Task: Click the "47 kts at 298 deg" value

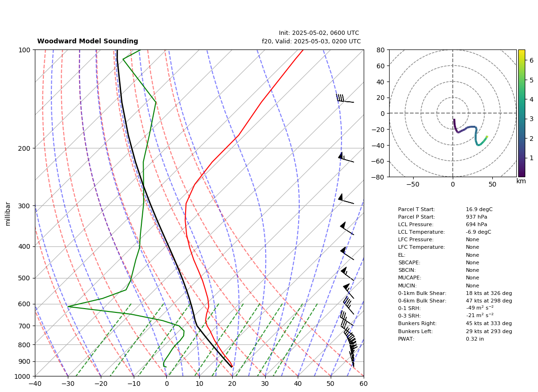Action: click(x=489, y=301)
